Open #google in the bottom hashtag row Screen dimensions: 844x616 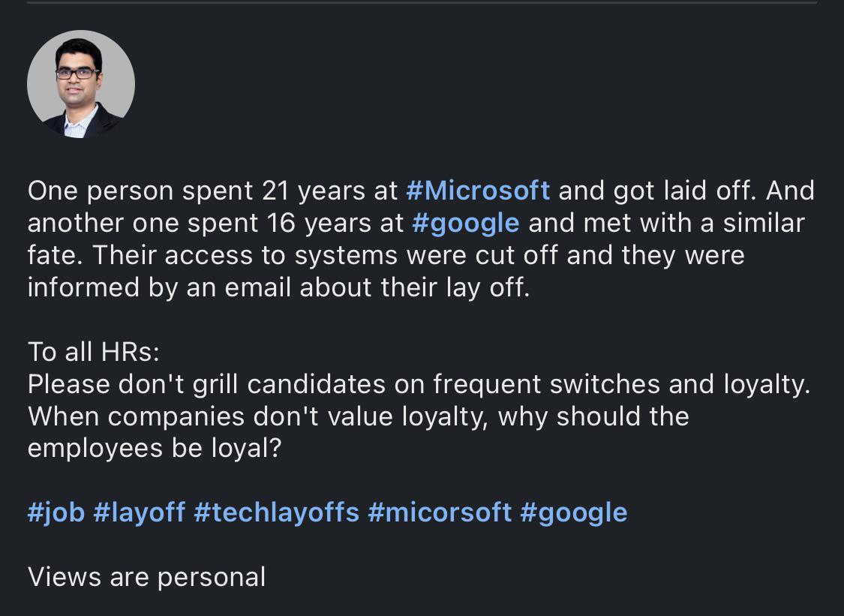(x=573, y=512)
